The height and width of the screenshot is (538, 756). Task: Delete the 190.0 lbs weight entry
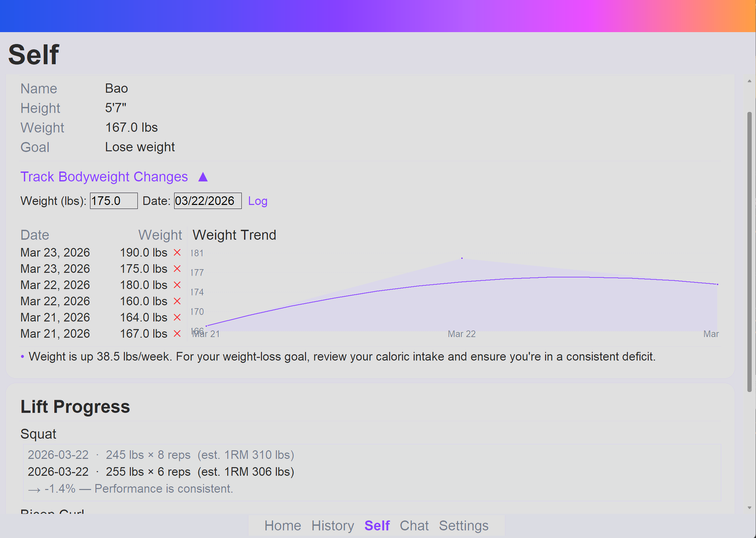pyautogui.click(x=177, y=252)
